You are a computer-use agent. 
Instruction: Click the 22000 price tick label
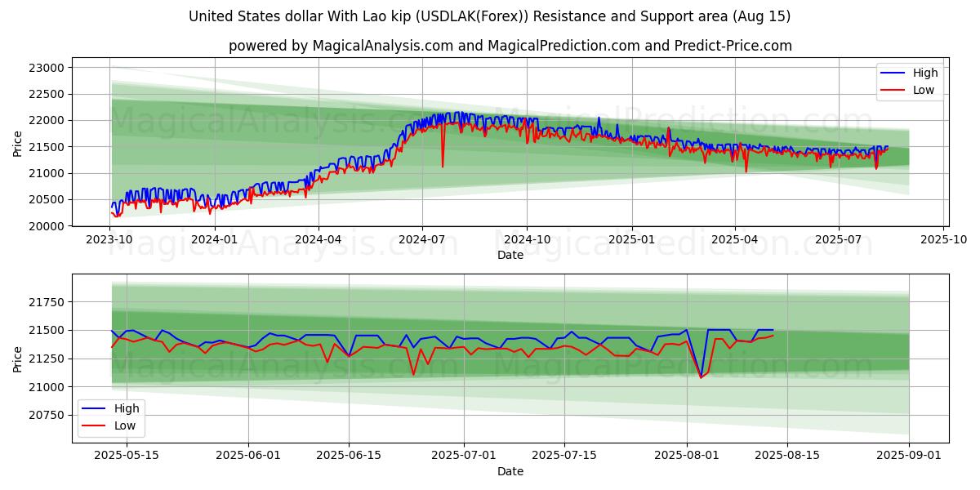(x=46, y=120)
